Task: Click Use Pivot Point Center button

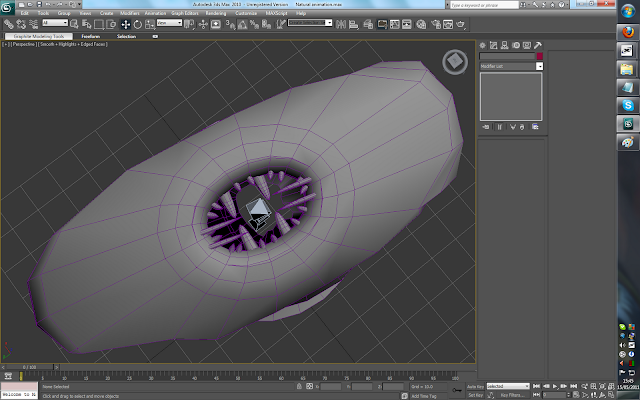Action: 189,24
